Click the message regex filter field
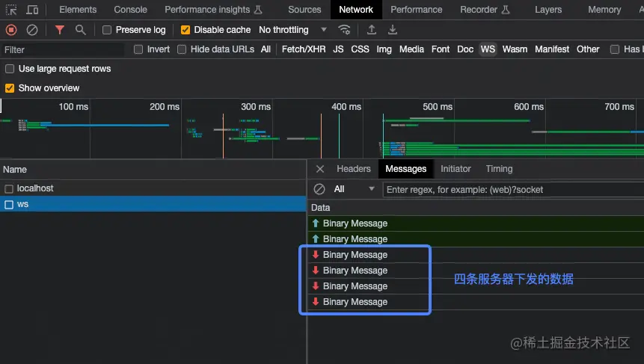Image resolution: width=644 pixels, height=364 pixels. [513, 190]
